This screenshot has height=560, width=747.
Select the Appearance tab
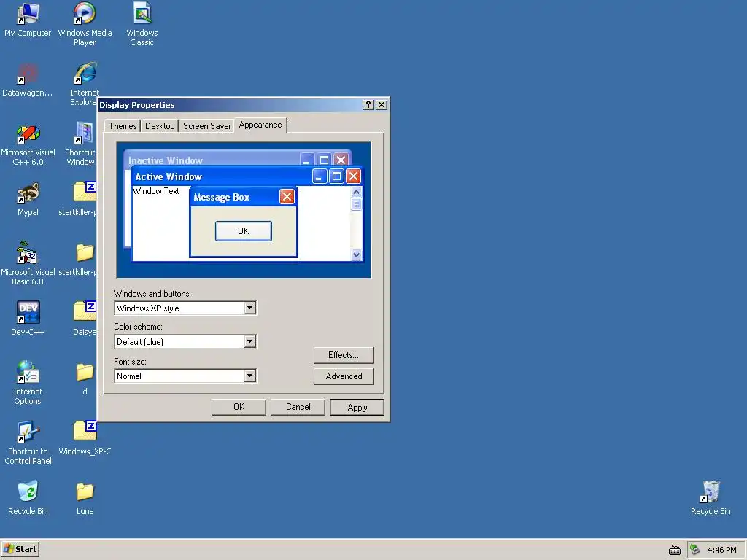[260, 125]
